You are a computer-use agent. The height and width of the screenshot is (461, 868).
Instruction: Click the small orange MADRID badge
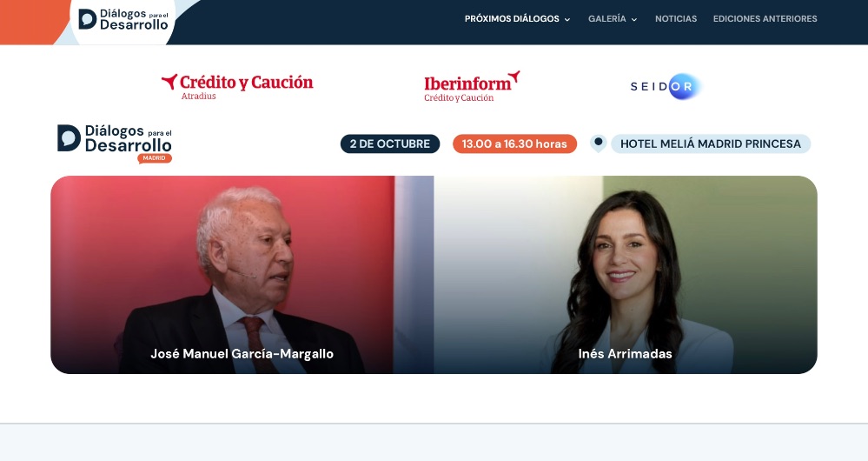tap(155, 158)
